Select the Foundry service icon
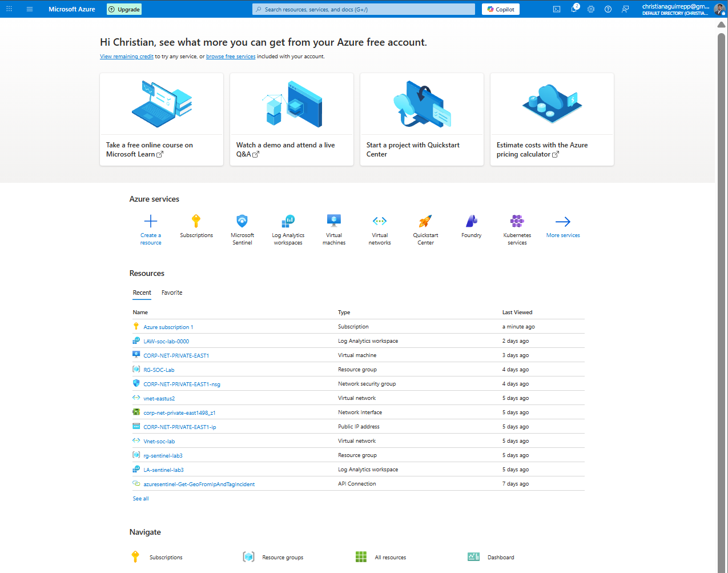 pos(471,222)
